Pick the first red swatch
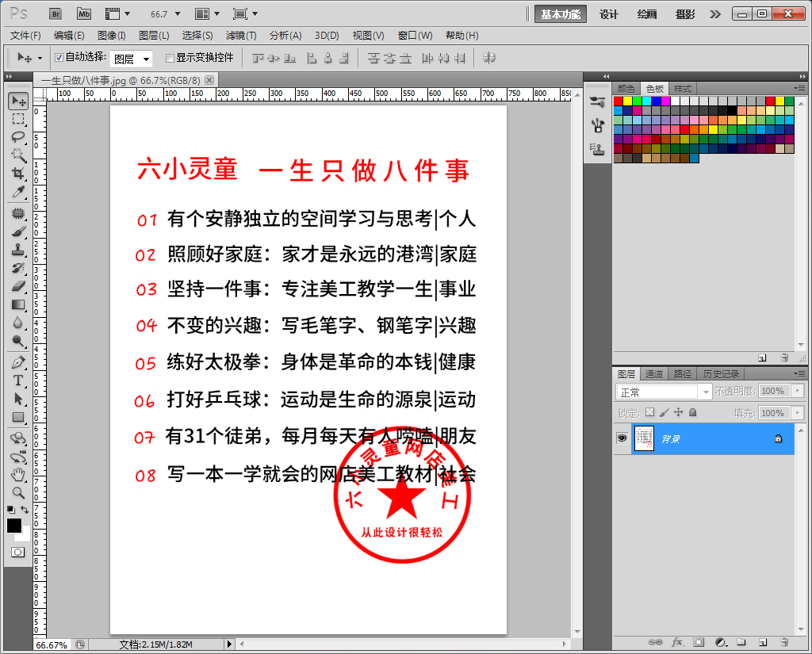 tap(619, 101)
